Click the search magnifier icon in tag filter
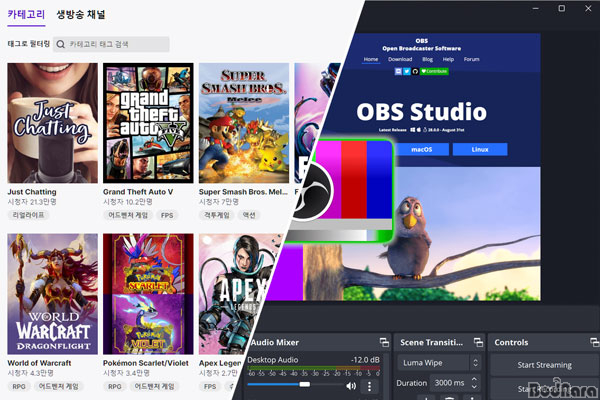The width and height of the screenshot is (600, 400). click(x=60, y=44)
